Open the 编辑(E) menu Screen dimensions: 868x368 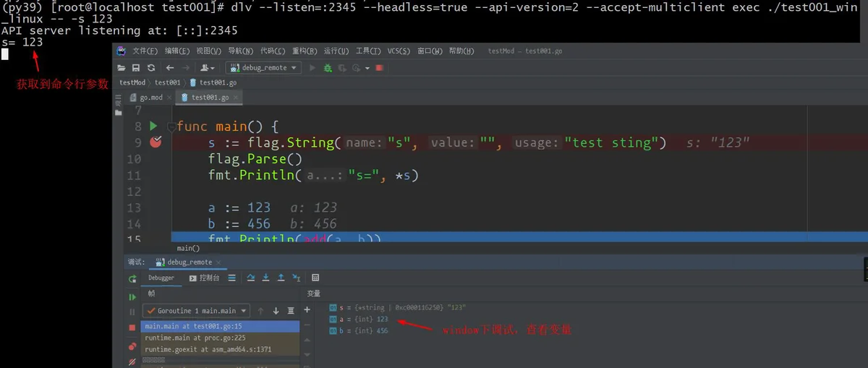177,51
